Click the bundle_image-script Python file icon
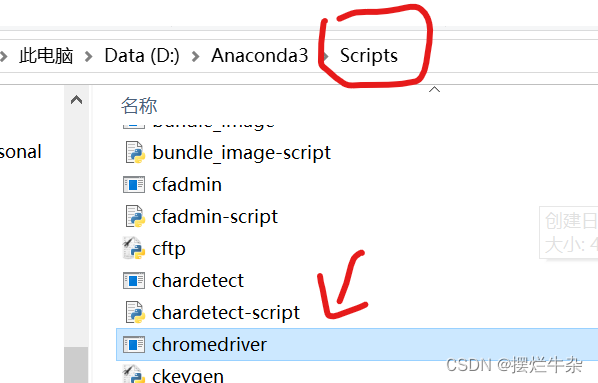Image resolution: width=598 pixels, height=383 pixels. coord(135,152)
